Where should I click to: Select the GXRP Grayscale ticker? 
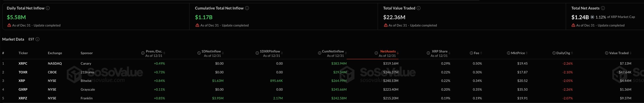pyautogui.click(x=23, y=90)
